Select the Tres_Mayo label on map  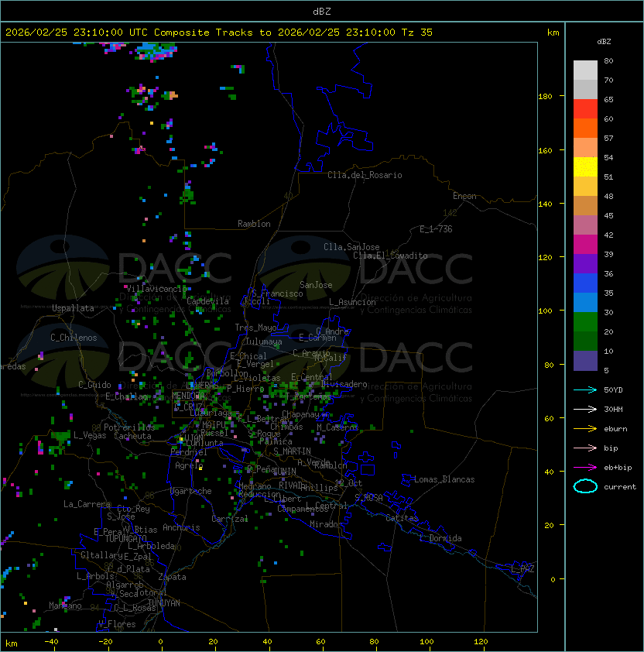coord(255,328)
